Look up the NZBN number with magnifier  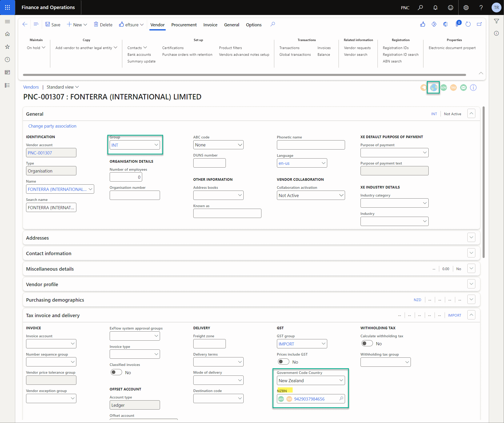(341, 398)
